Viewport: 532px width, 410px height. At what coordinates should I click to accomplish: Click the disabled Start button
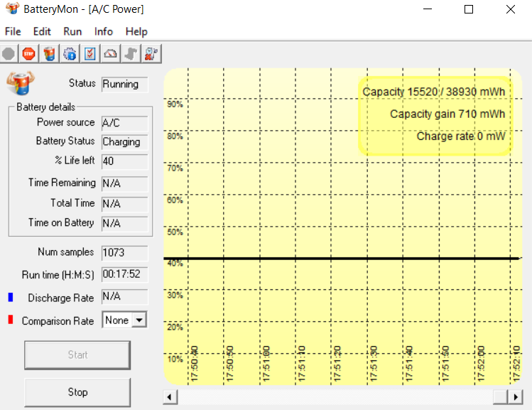(x=77, y=355)
